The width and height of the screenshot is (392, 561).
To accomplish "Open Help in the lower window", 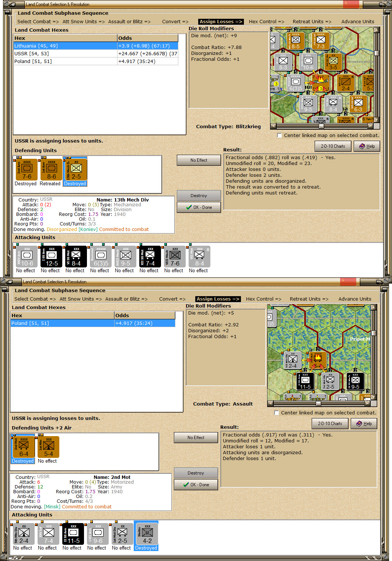I will (364, 424).
